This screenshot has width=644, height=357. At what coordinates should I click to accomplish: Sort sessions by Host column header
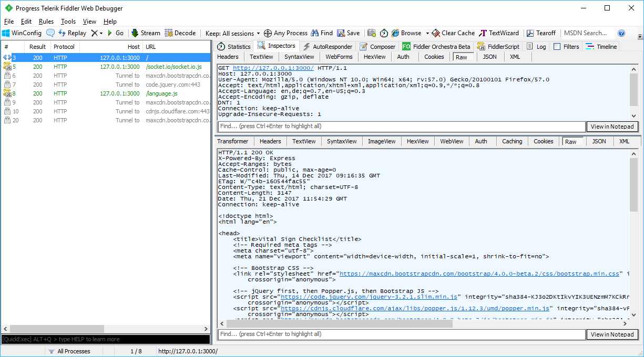[x=111, y=47]
